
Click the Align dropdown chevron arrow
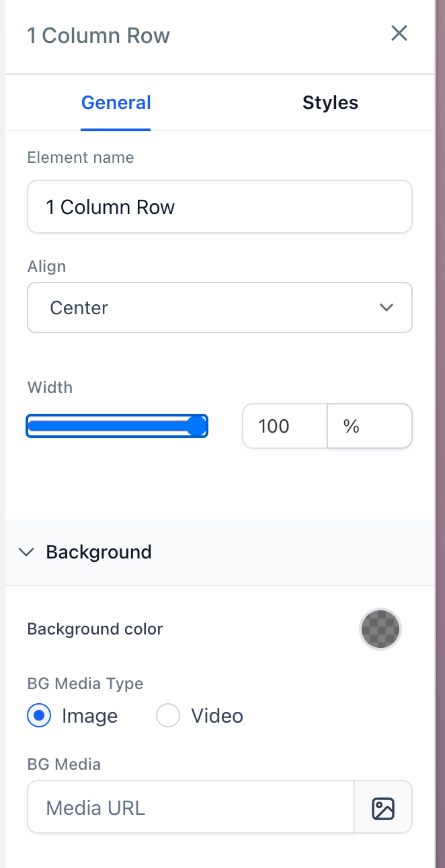click(386, 308)
